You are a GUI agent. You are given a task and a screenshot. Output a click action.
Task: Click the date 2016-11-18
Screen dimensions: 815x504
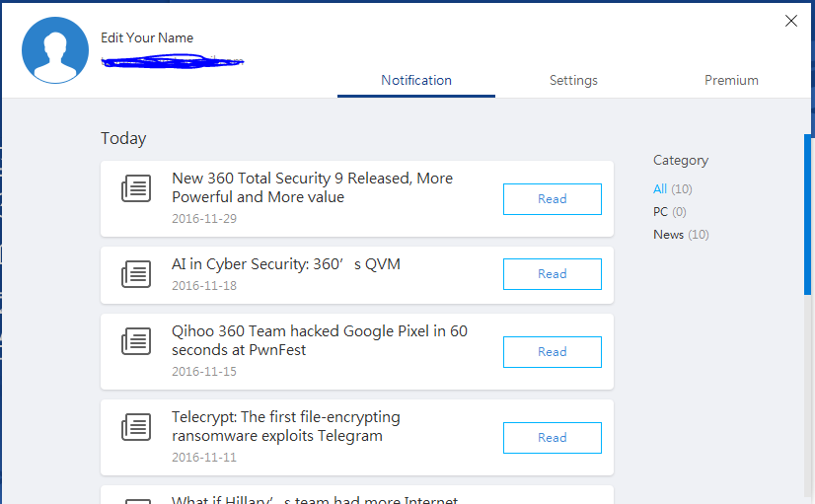point(204,286)
